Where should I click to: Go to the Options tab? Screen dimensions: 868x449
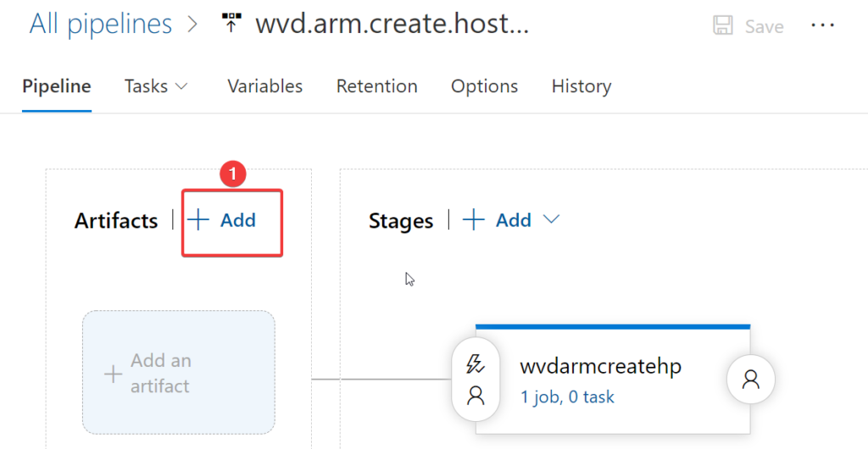coord(484,86)
